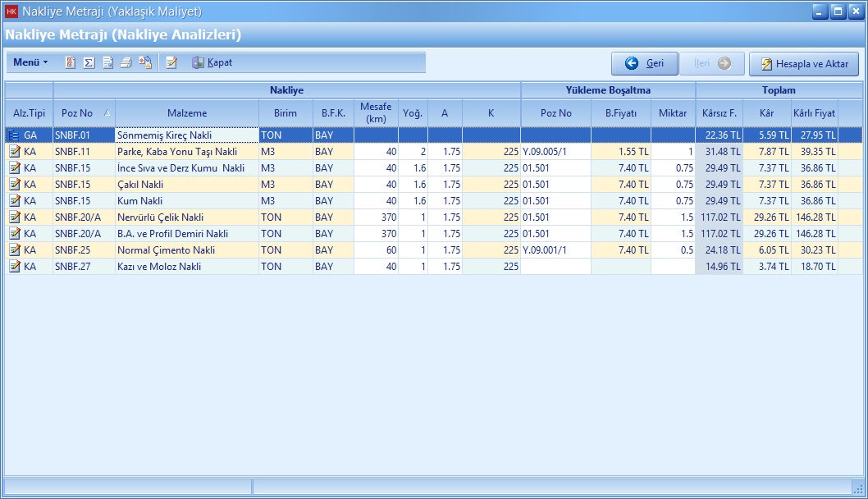
Task: Click edit icon of Kazı ve Moloz Nakli row
Action: click(14, 267)
